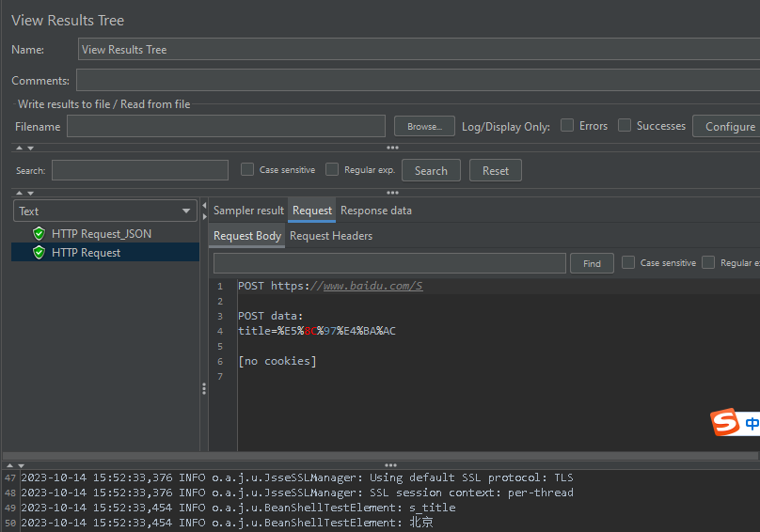Image resolution: width=760 pixels, height=532 pixels.
Task: Click the three-dot divider handle below the Filename row
Action: tap(392, 148)
